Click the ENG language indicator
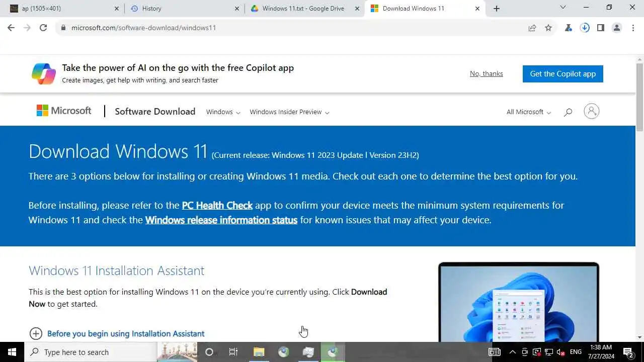This screenshot has height=362, width=644. pyautogui.click(x=576, y=352)
